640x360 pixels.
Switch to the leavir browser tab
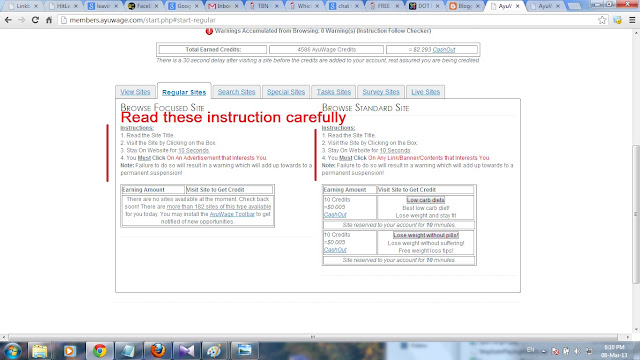click(102, 6)
